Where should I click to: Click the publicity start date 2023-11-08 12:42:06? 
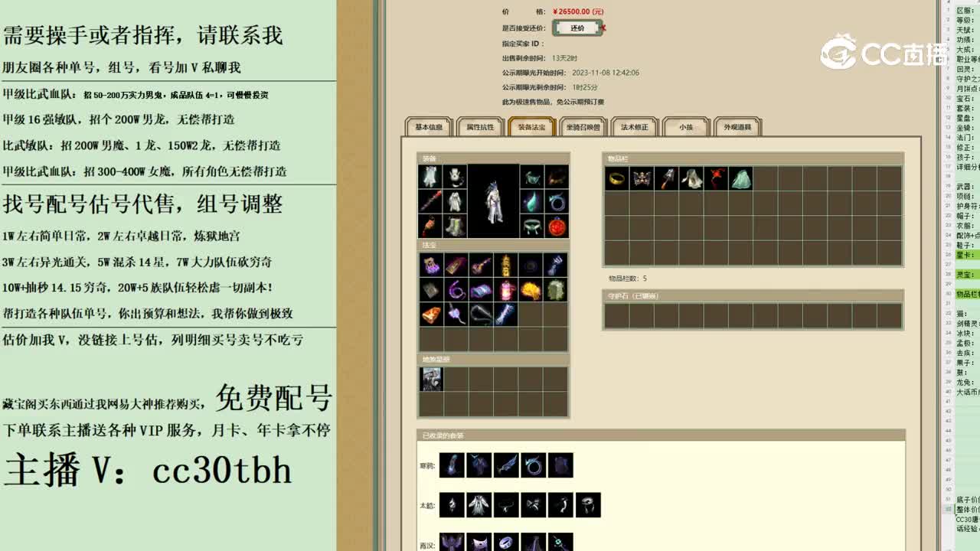(606, 73)
